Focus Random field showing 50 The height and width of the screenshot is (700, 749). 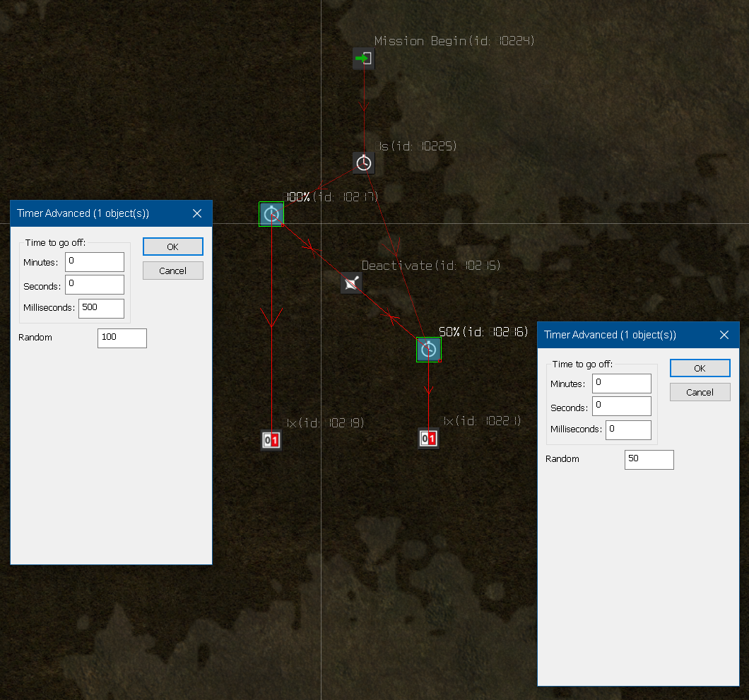[x=649, y=459]
